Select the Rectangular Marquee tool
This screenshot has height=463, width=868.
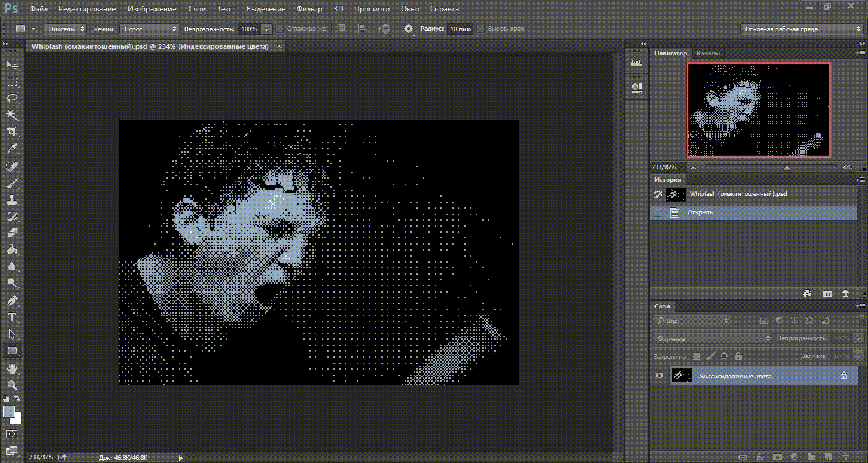[12, 82]
